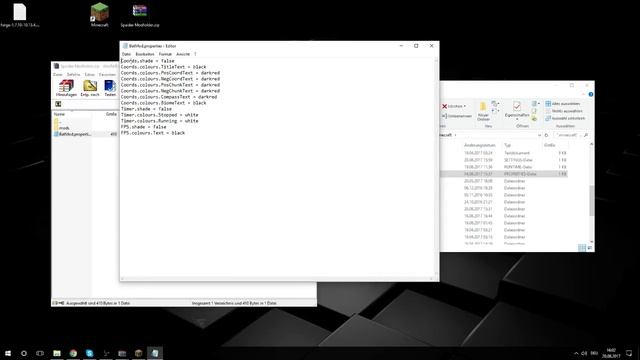Screen dimensions: 640x360
Task: Click WinRAR's Hinzufügen (add) toolbar icon
Action: [66, 87]
